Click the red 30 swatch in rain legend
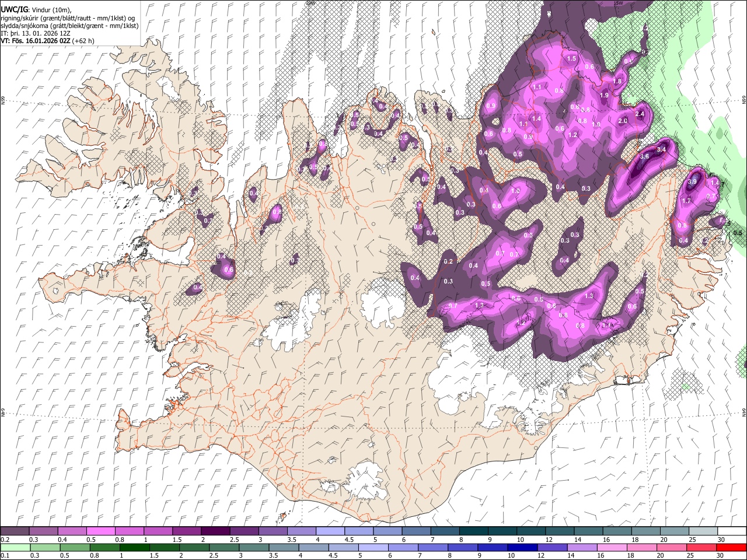 click(x=731, y=548)
